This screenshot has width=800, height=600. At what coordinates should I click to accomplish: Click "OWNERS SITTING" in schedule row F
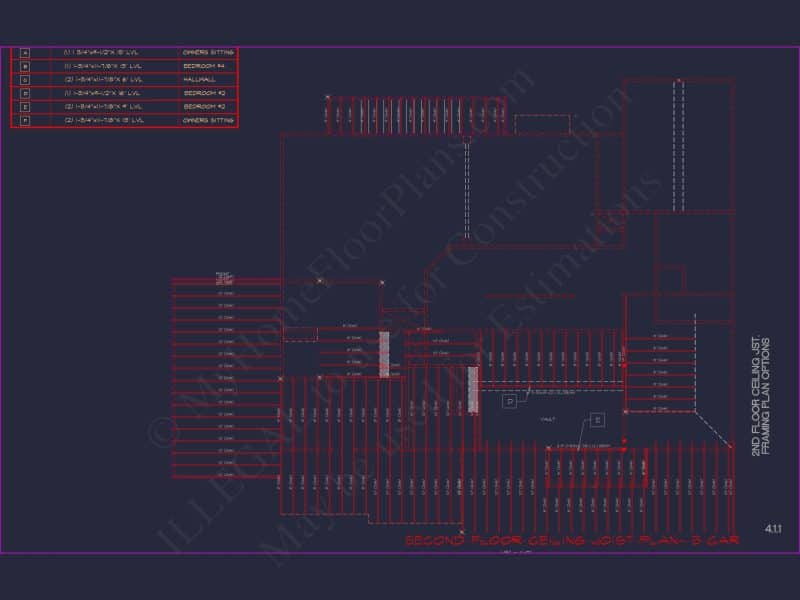click(208, 120)
